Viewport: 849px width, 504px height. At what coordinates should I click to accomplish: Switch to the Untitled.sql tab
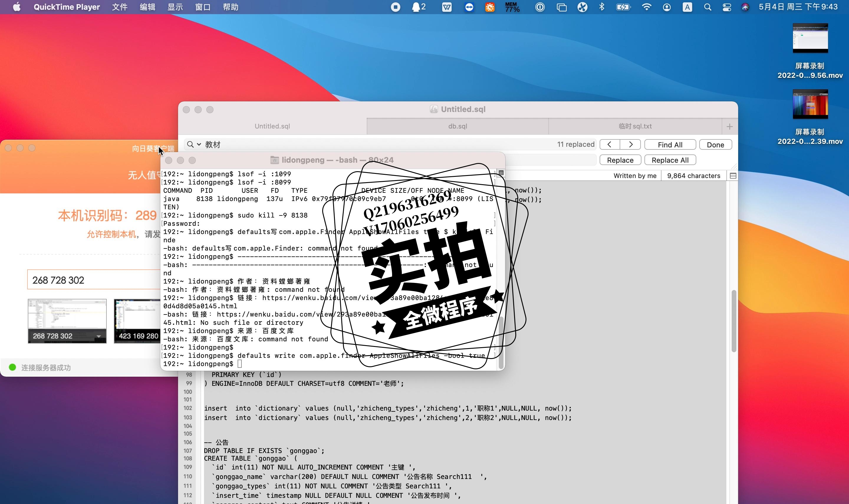(272, 126)
